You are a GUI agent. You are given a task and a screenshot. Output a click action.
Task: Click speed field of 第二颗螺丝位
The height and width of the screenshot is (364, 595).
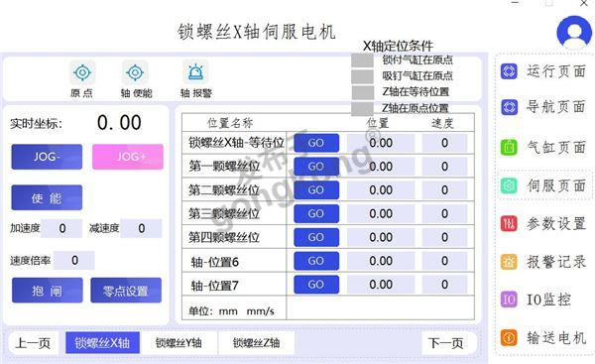tap(444, 189)
